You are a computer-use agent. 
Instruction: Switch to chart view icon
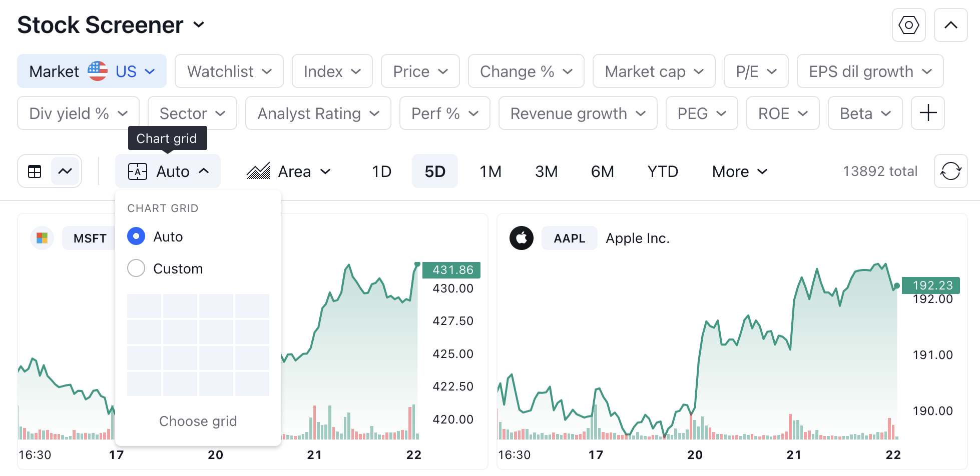(65, 171)
